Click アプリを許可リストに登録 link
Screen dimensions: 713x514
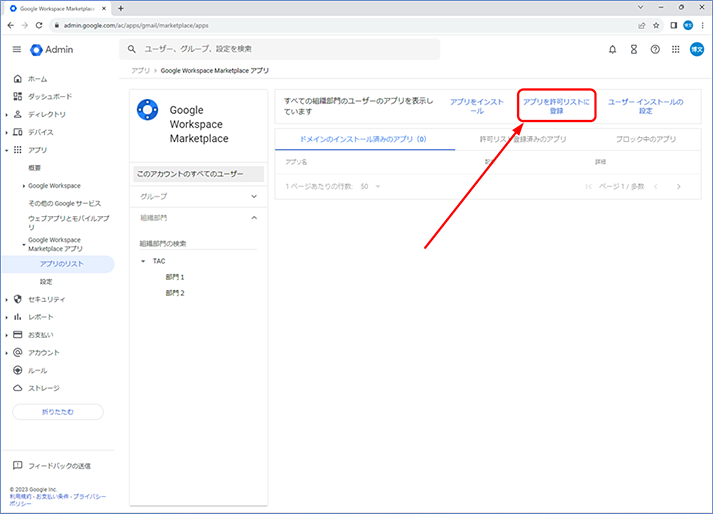[x=556, y=106]
